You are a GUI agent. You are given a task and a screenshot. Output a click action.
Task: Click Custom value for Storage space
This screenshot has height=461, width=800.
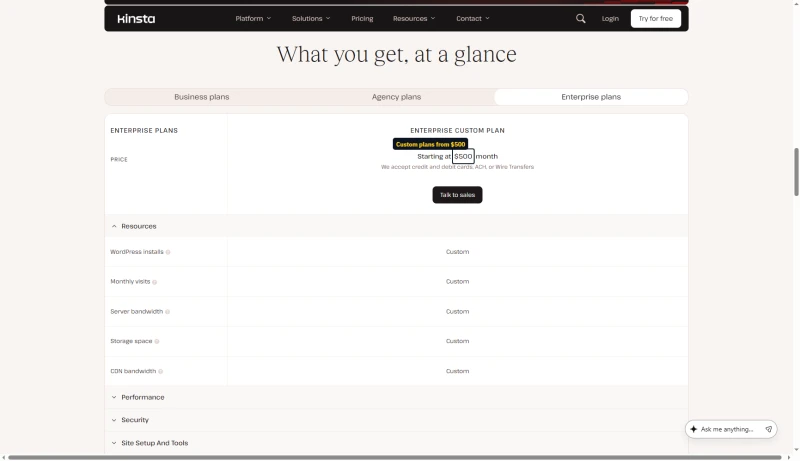coord(457,341)
